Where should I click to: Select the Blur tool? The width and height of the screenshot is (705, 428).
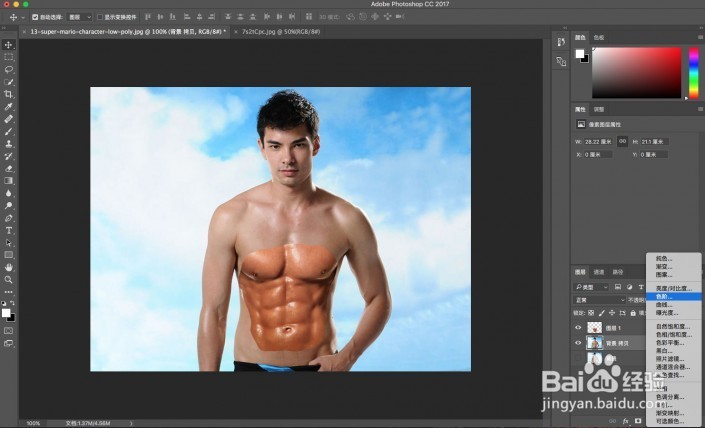click(9, 193)
